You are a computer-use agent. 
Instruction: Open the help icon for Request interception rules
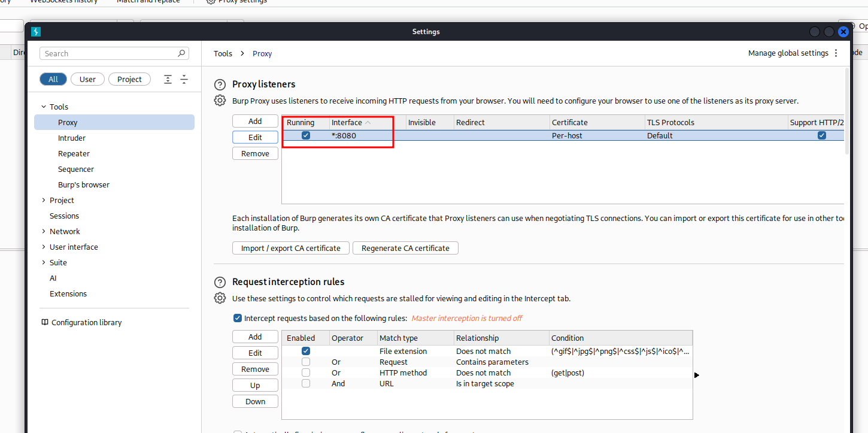pyautogui.click(x=220, y=282)
